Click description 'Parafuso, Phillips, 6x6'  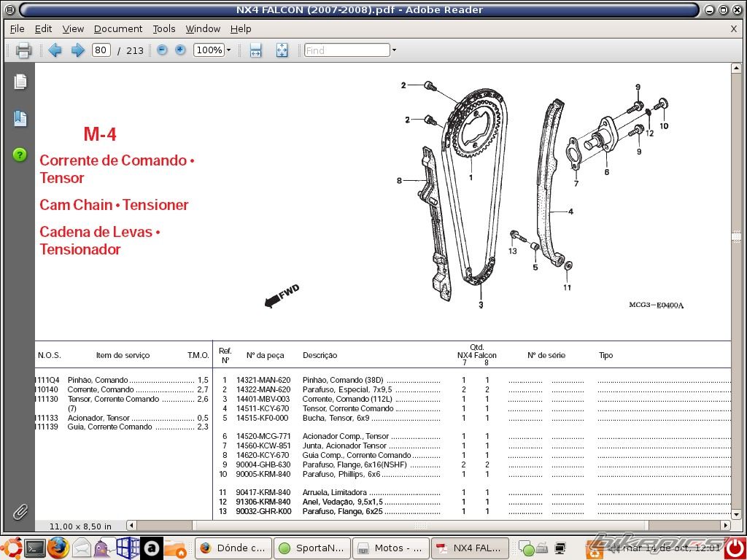click(x=341, y=474)
